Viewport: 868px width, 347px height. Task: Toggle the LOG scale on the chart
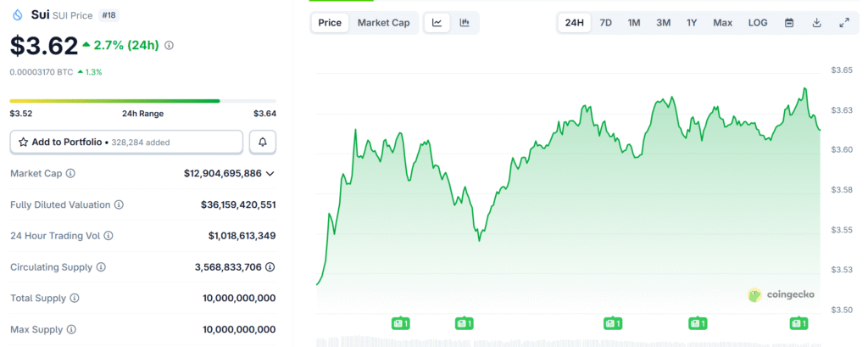click(758, 23)
